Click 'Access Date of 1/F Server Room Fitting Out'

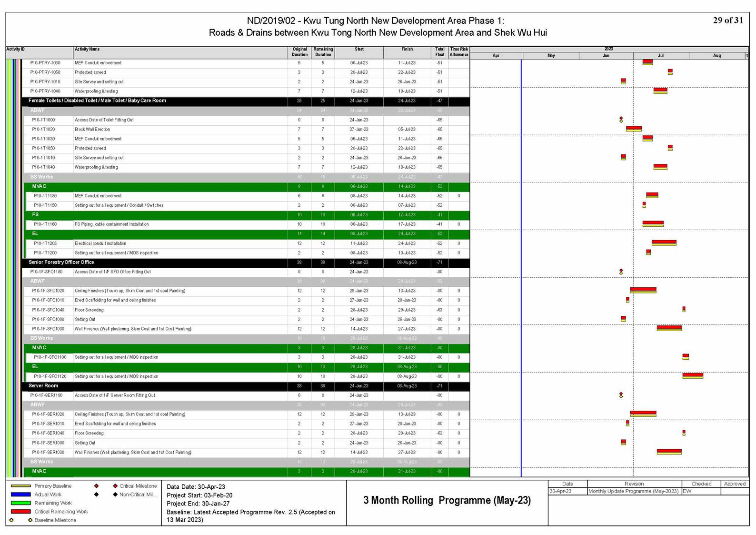pos(115,395)
